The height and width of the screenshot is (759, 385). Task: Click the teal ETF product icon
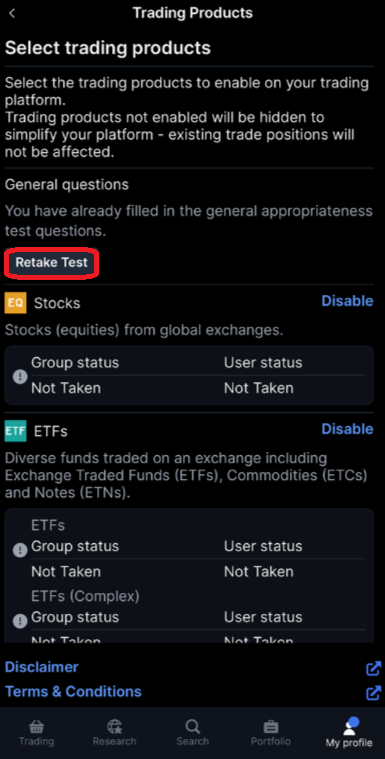pyautogui.click(x=15, y=431)
